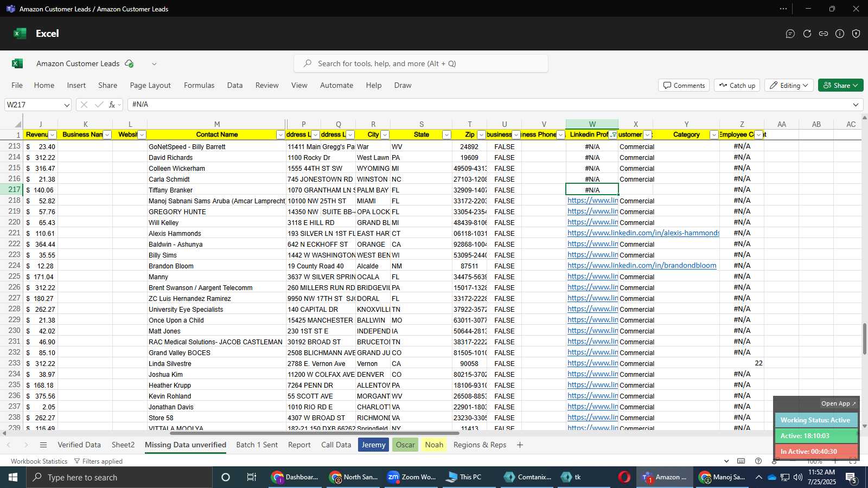The height and width of the screenshot is (488, 868).
Task: Open Cortana circle icon on taskbar
Action: 226,477
